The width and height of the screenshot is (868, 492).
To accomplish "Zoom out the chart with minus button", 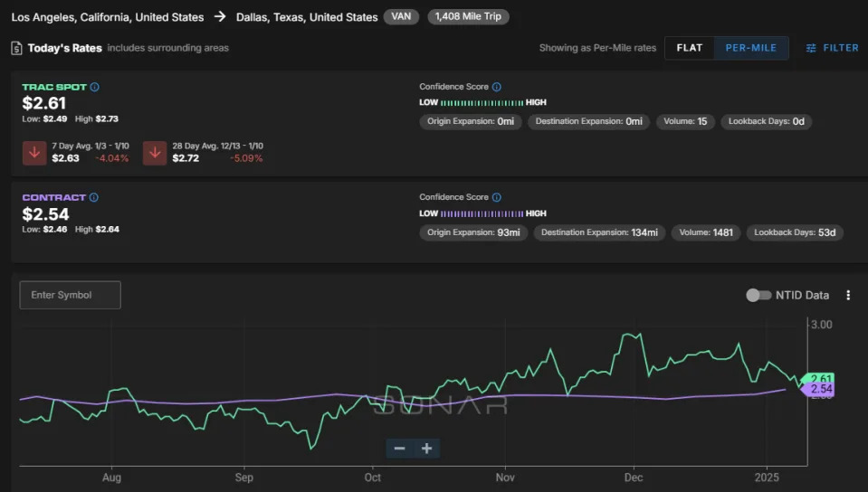I will (400, 449).
